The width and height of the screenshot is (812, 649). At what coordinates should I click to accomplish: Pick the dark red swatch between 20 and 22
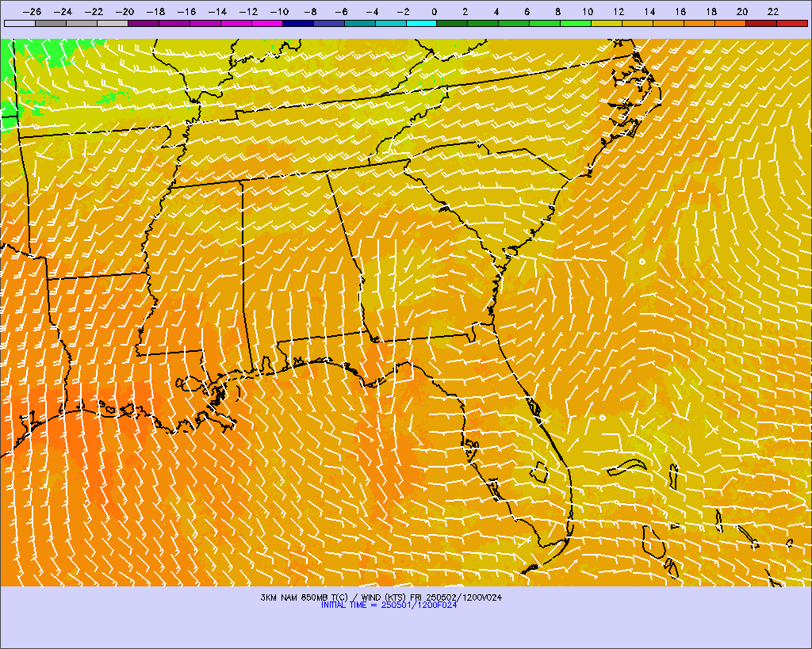pos(762,23)
